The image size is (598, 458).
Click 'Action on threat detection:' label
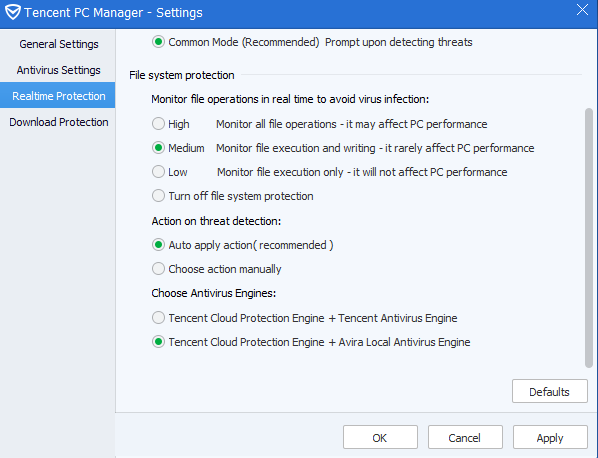[216, 221]
